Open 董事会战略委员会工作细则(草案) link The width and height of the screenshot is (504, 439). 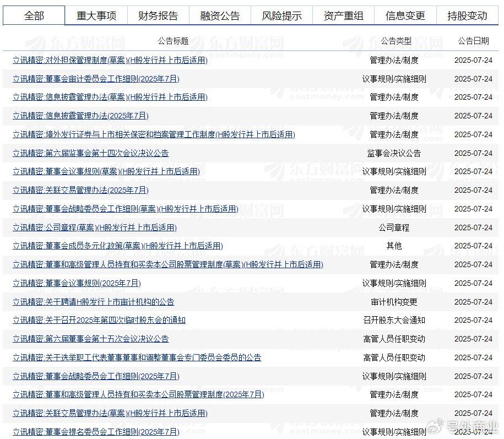[126, 209]
